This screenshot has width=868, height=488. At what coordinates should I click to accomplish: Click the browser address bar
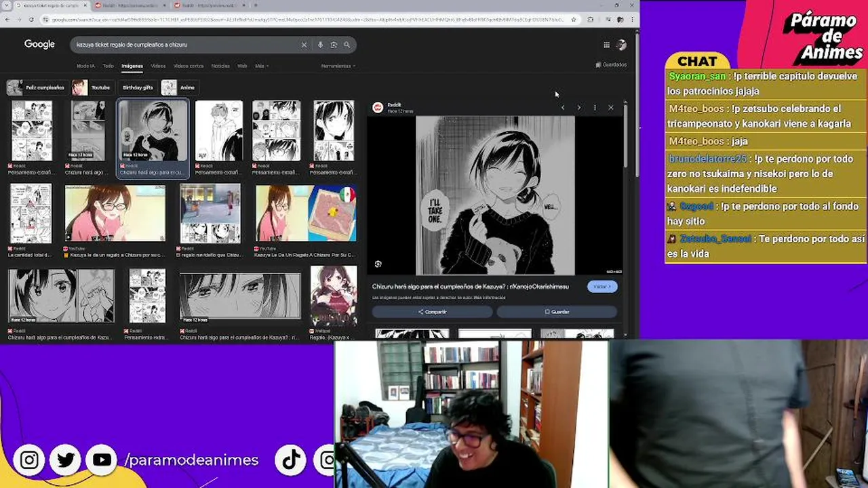point(305,20)
